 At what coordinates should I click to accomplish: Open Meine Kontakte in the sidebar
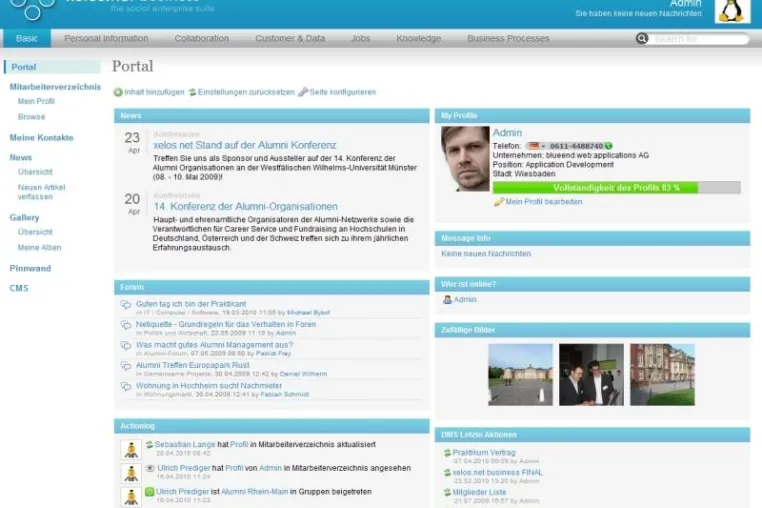tap(41, 138)
